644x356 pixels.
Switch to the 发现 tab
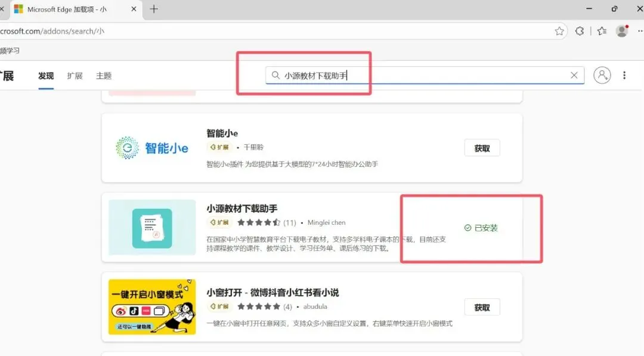tap(46, 76)
